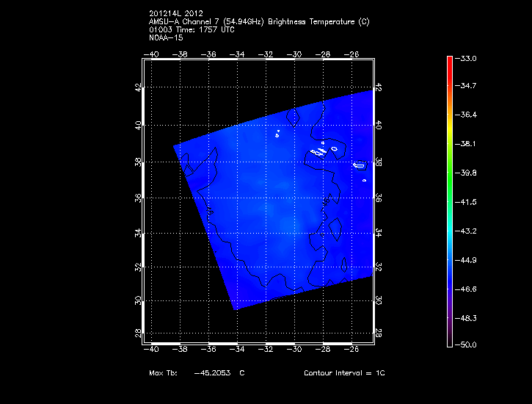Viewport: 532px width, 404px height.
Task: Click the 42 latitude label on left axis
Action: (141, 87)
